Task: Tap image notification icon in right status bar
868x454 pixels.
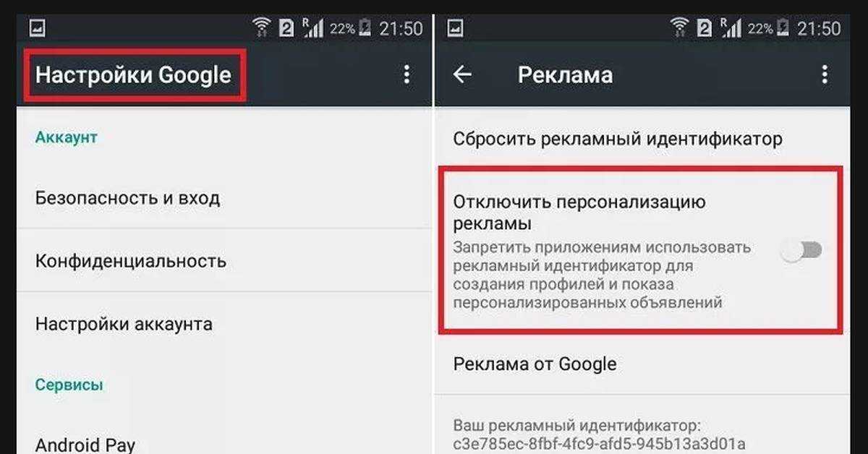Action: [456, 29]
